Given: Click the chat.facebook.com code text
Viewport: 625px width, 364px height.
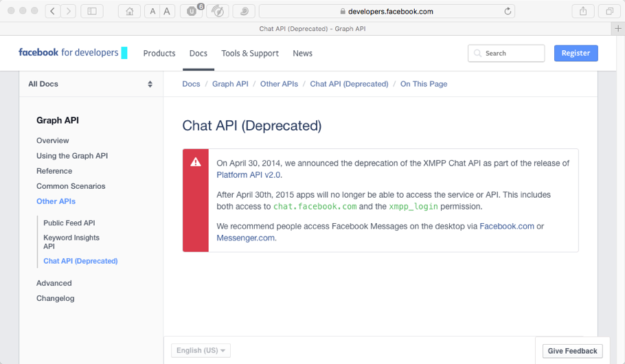Looking at the screenshot, I should click(315, 207).
